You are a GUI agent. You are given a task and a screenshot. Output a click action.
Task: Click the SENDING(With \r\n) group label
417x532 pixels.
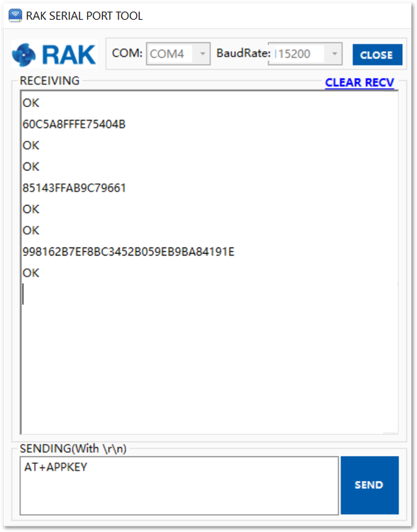point(73,448)
